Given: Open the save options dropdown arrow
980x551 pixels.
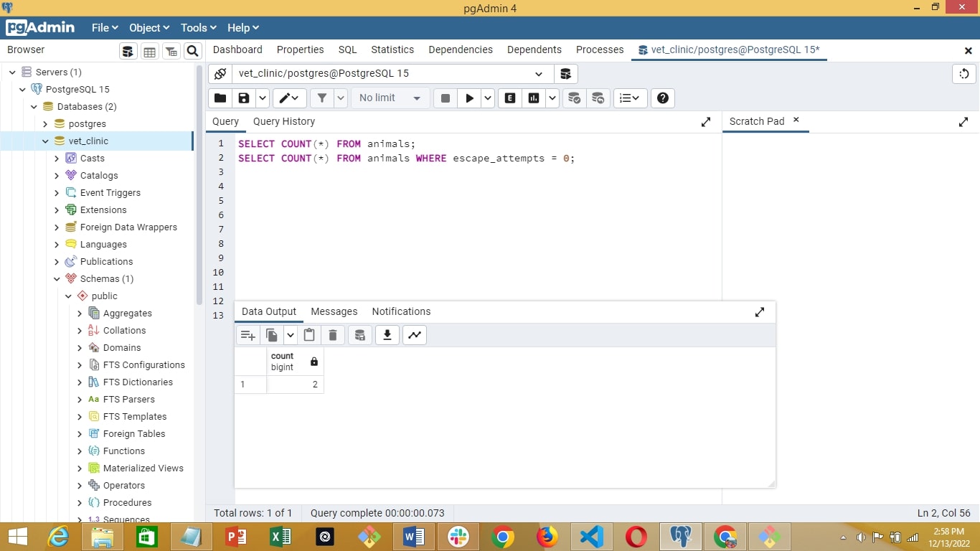Looking at the screenshot, I should click(262, 98).
